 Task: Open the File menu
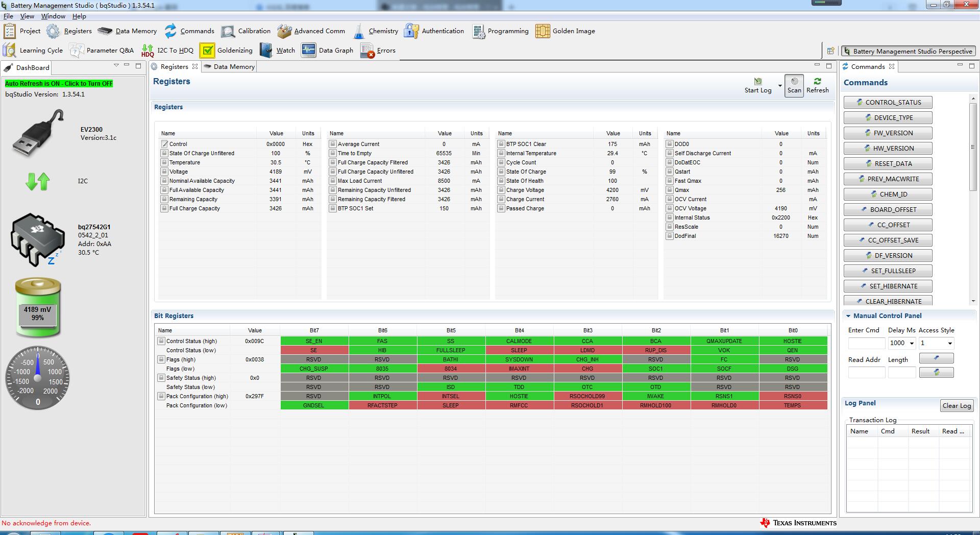pos(8,16)
